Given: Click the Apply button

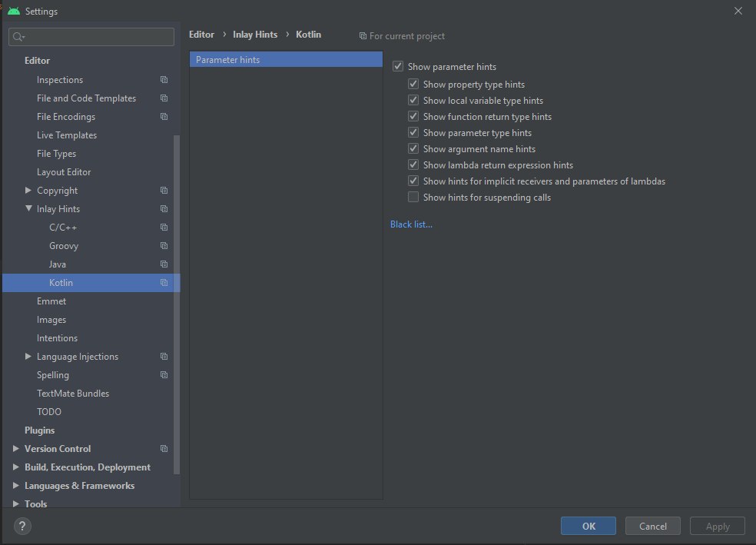Looking at the screenshot, I should tap(718, 526).
